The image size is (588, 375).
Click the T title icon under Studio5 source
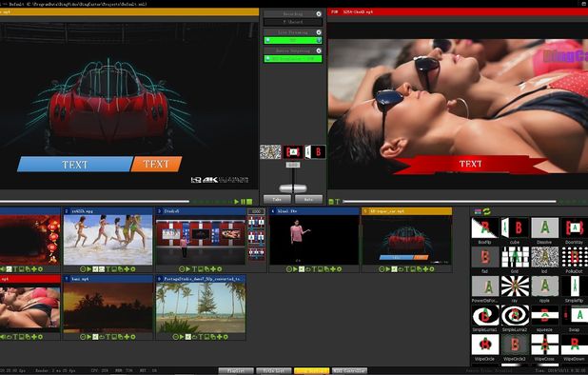tap(194, 269)
